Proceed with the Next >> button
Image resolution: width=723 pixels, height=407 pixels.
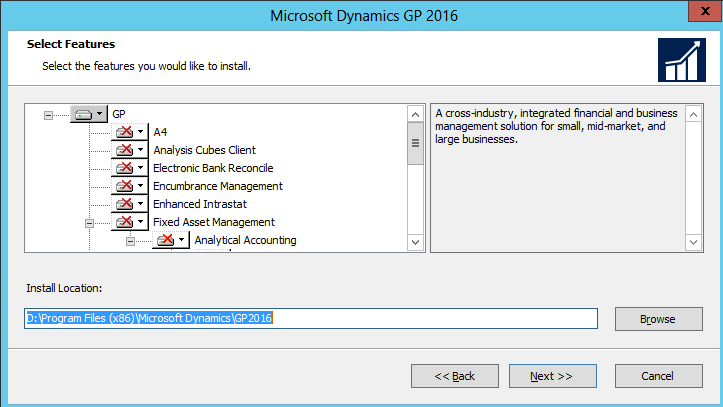click(552, 376)
